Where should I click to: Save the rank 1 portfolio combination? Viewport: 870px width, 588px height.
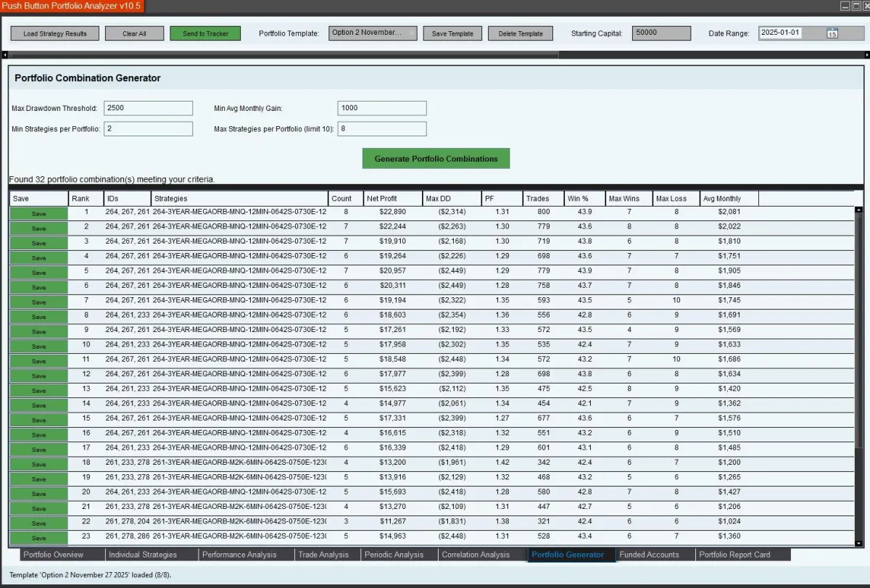coord(38,213)
